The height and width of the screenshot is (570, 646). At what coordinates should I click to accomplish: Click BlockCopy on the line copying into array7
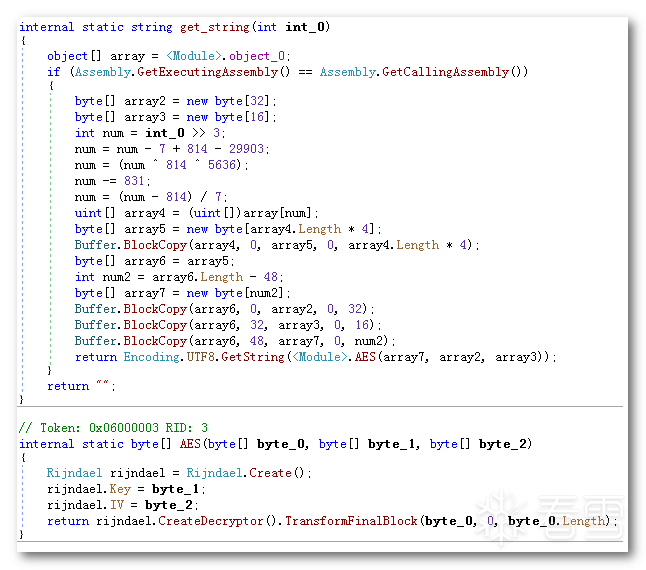pos(155,341)
